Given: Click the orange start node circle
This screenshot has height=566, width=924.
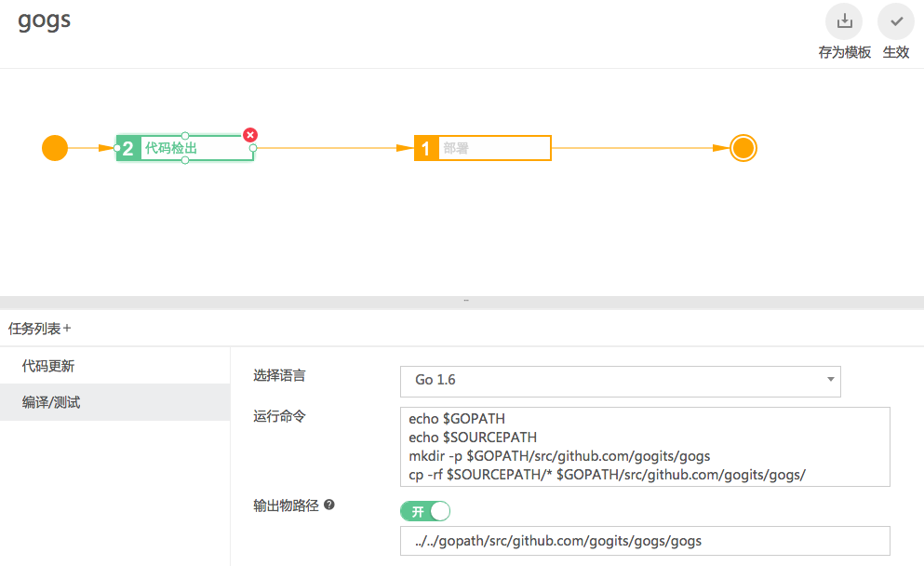Looking at the screenshot, I should [x=55, y=148].
